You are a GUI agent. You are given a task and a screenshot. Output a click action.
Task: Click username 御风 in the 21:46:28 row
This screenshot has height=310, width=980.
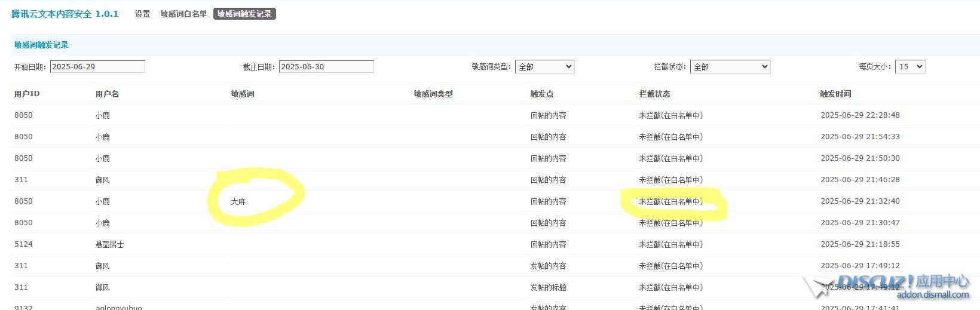click(x=102, y=180)
